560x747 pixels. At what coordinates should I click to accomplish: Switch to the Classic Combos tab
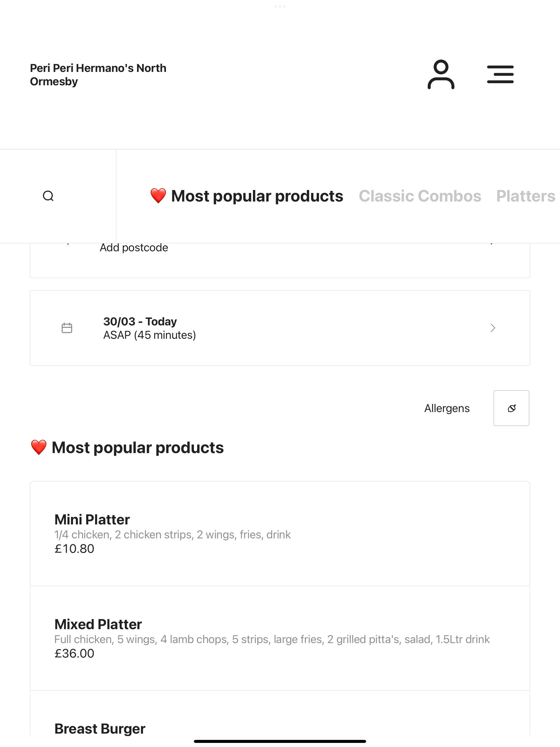pyautogui.click(x=420, y=196)
